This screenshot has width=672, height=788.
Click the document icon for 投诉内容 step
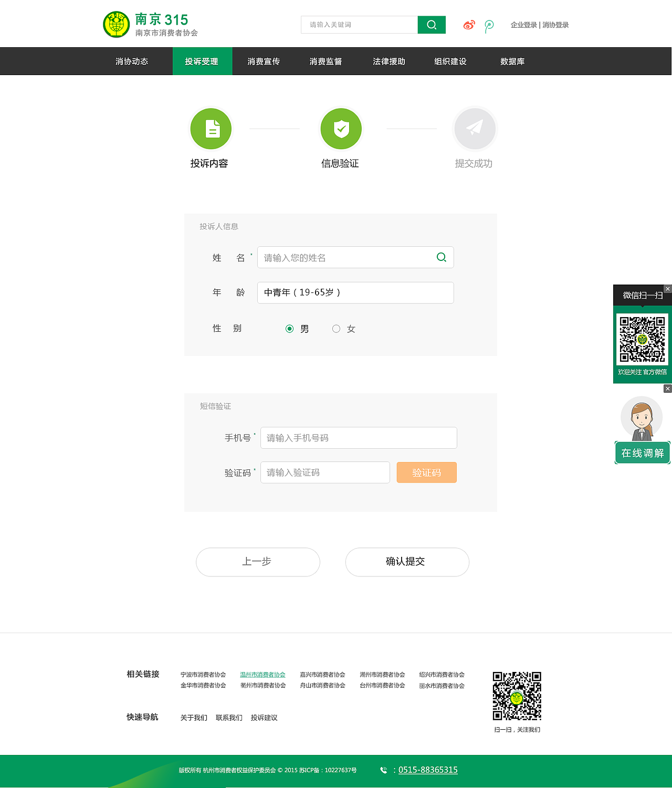click(x=211, y=129)
